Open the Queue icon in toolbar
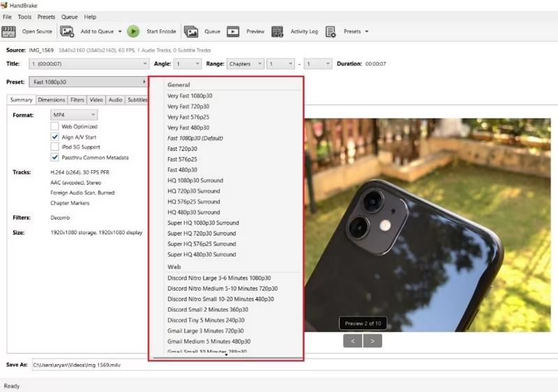Image resolution: width=558 pixels, height=392 pixels. click(190, 31)
